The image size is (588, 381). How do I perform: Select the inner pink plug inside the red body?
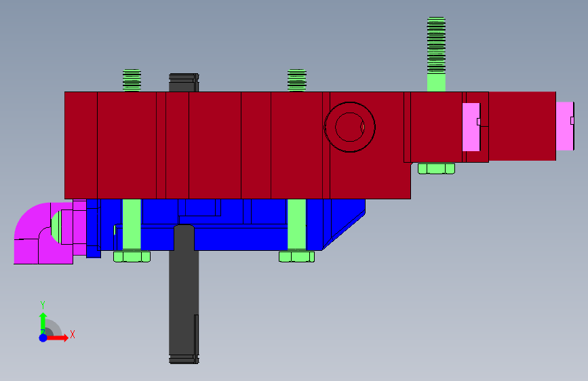point(471,127)
